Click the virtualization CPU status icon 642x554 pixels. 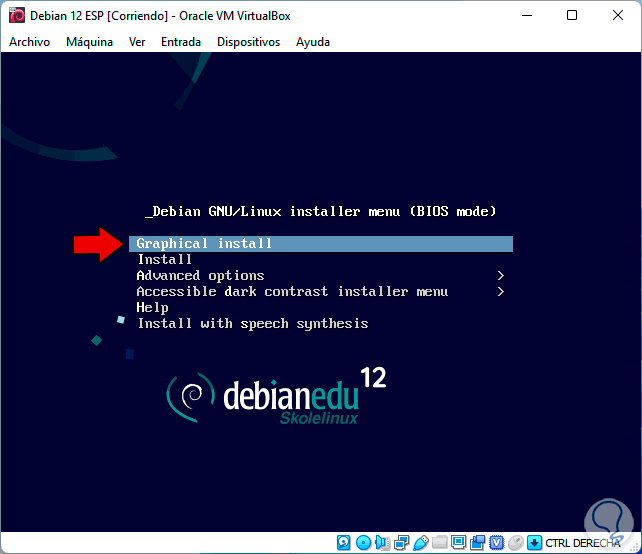point(496,543)
